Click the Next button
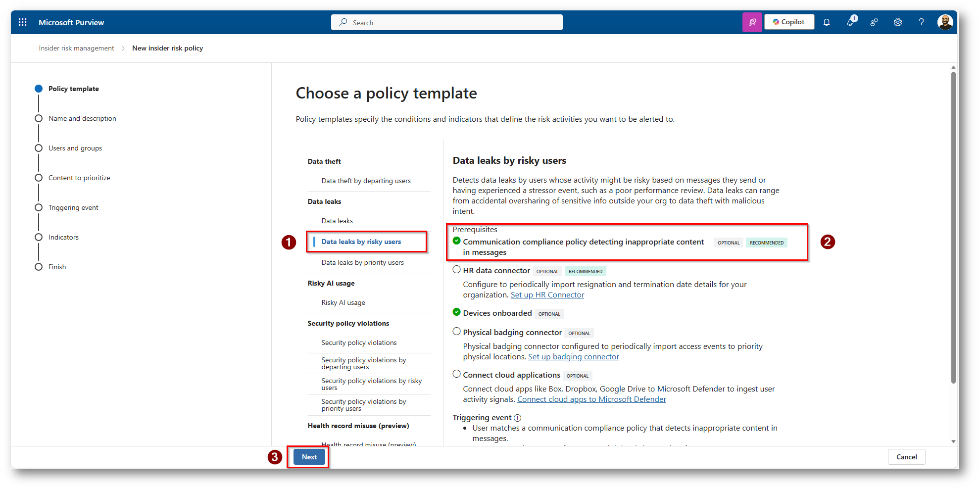 [309, 457]
